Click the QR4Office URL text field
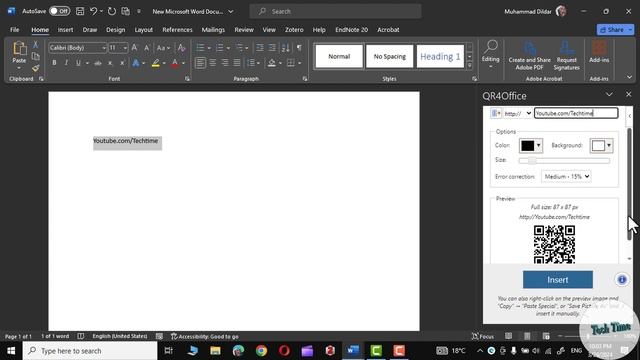 click(x=576, y=113)
